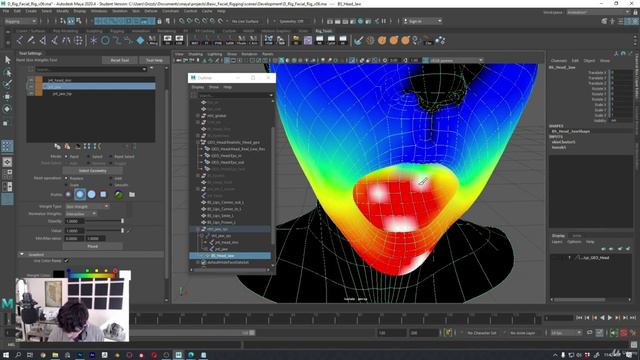The image size is (640, 360).
Task: Open the Outliner Display menu
Action: coord(198,87)
